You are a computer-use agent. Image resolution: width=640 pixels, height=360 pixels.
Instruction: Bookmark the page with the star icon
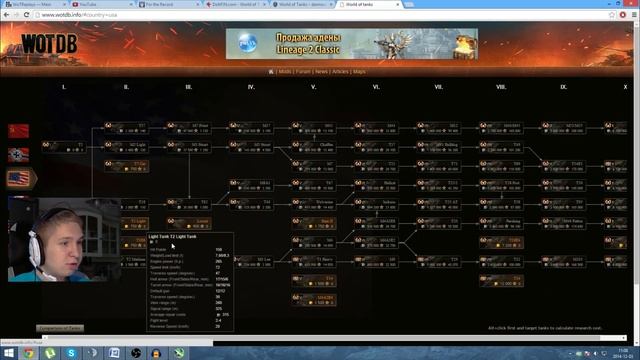pos(611,15)
